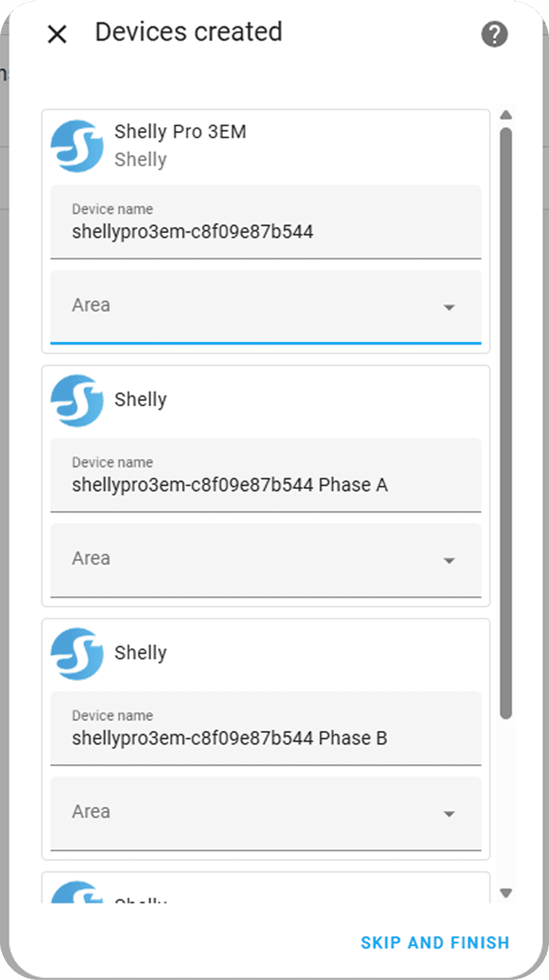
Task: Open Area dropdown for Phase B device
Action: pos(265,813)
